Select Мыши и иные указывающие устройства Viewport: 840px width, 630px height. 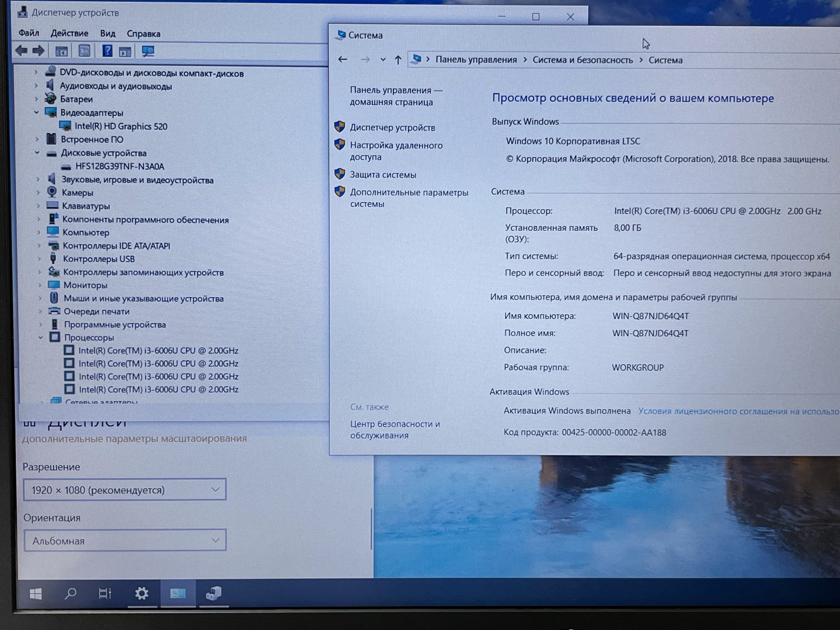pyautogui.click(x=144, y=298)
